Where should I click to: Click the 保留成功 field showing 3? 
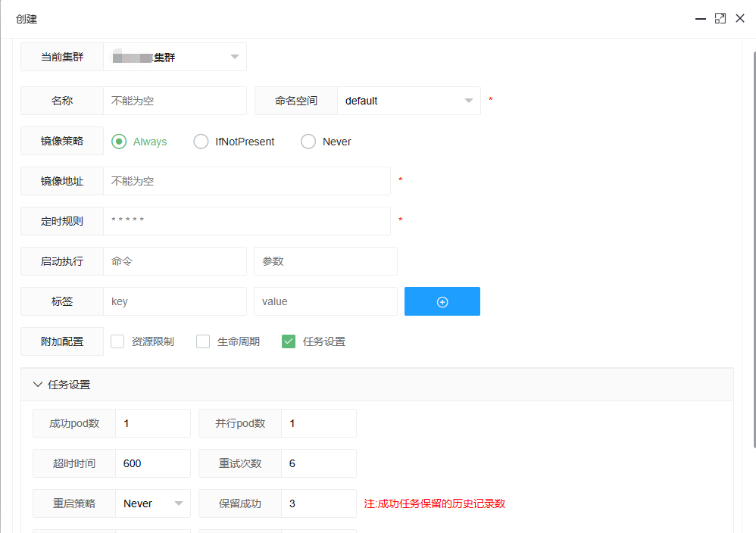(x=319, y=503)
